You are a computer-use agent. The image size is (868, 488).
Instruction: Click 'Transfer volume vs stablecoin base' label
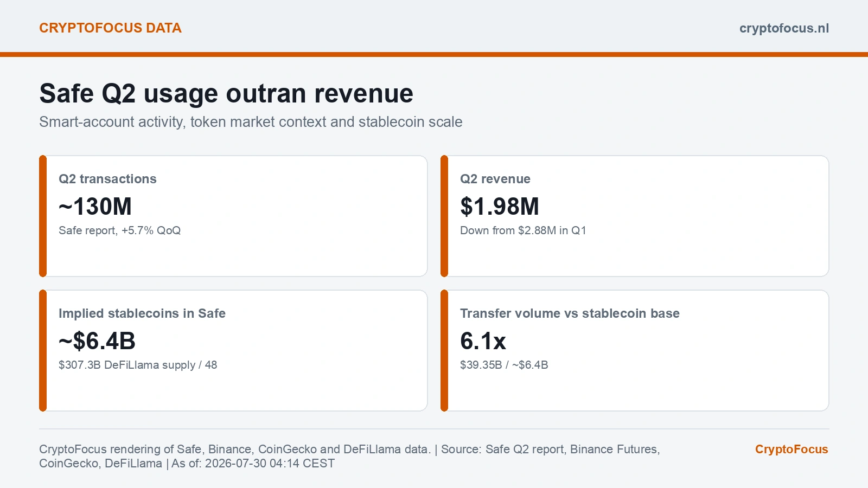tap(570, 313)
